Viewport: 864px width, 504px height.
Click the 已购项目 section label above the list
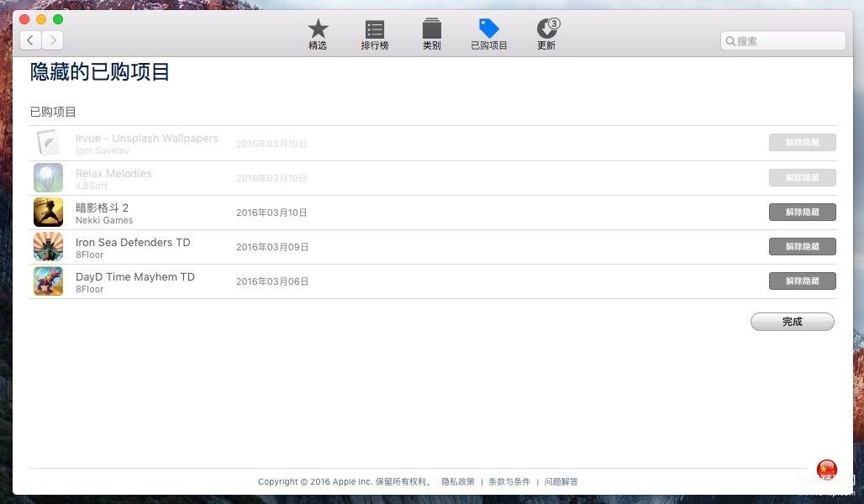(53, 112)
